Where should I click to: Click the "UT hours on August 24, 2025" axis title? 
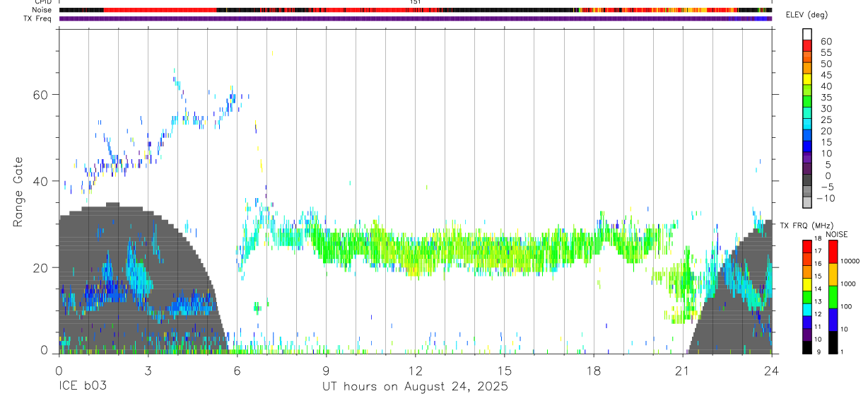click(415, 387)
